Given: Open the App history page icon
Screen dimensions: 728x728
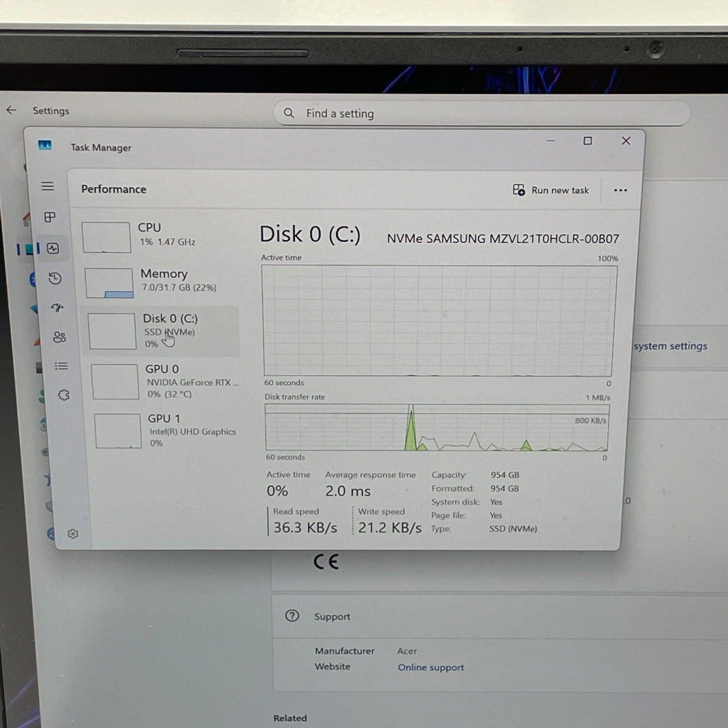Looking at the screenshot, I should [55, 278].
